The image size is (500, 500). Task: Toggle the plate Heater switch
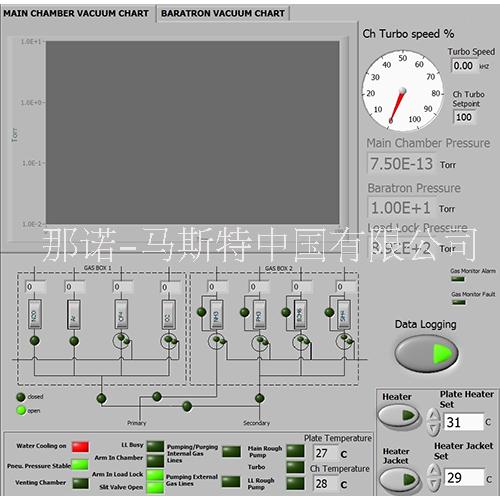(x=399, y=416)
